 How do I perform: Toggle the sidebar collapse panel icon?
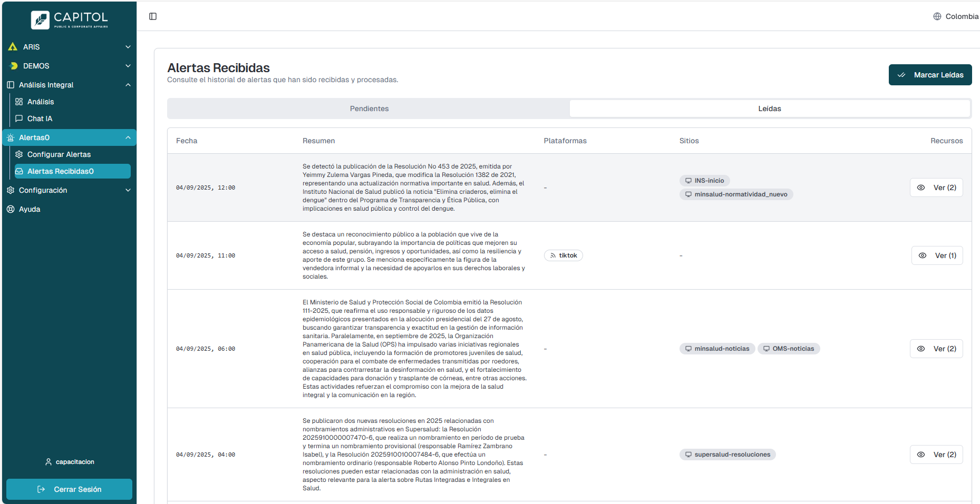coord(153,16)
